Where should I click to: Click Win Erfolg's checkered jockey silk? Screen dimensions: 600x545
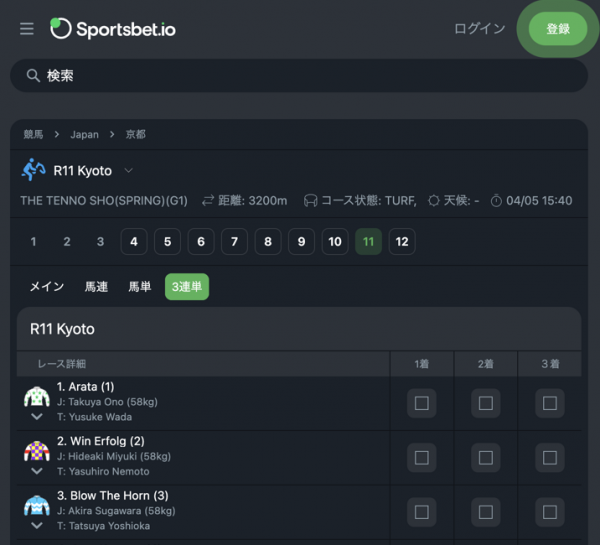(x=37, y=451)
